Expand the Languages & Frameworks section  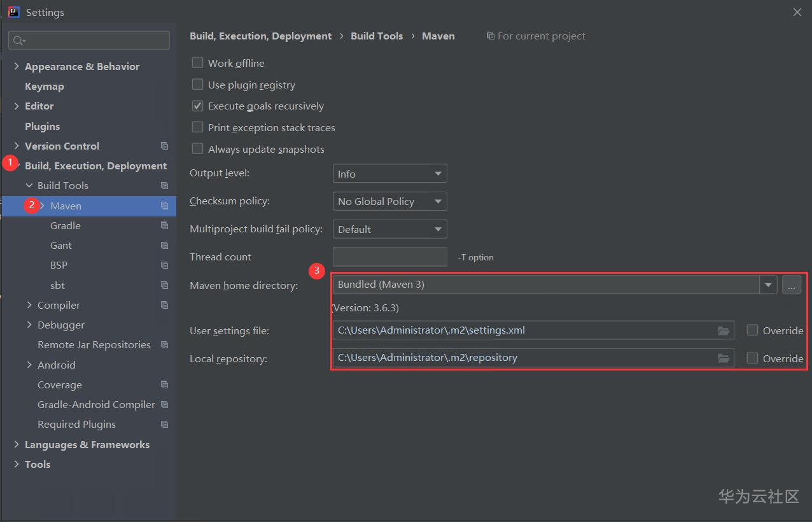tap(17, 444)
